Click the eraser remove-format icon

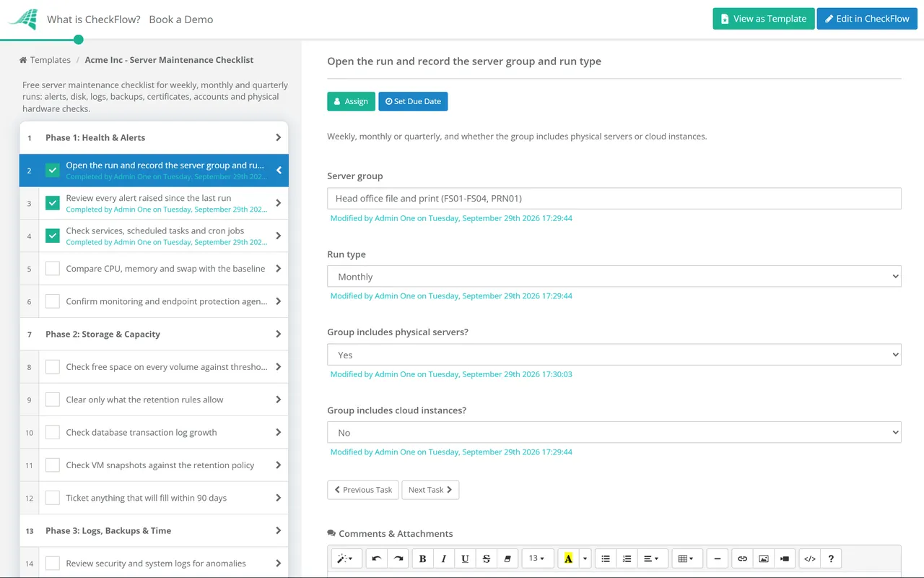(x=507, y=558)
